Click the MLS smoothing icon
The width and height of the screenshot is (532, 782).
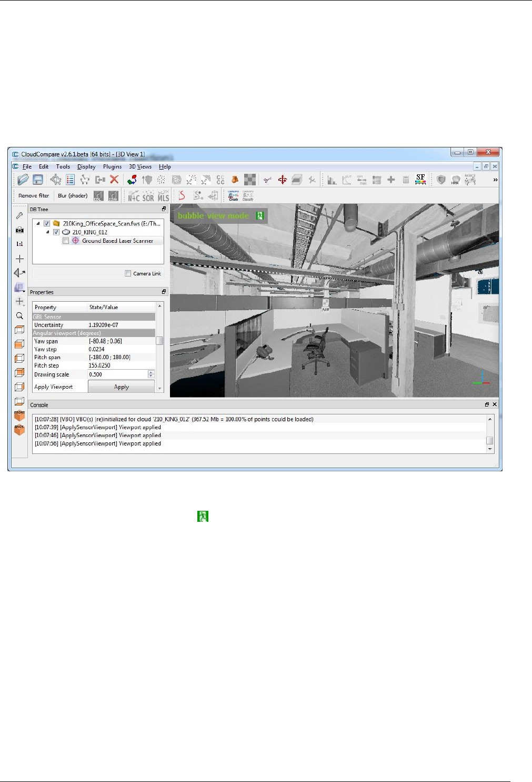click(x=164, y=196)
